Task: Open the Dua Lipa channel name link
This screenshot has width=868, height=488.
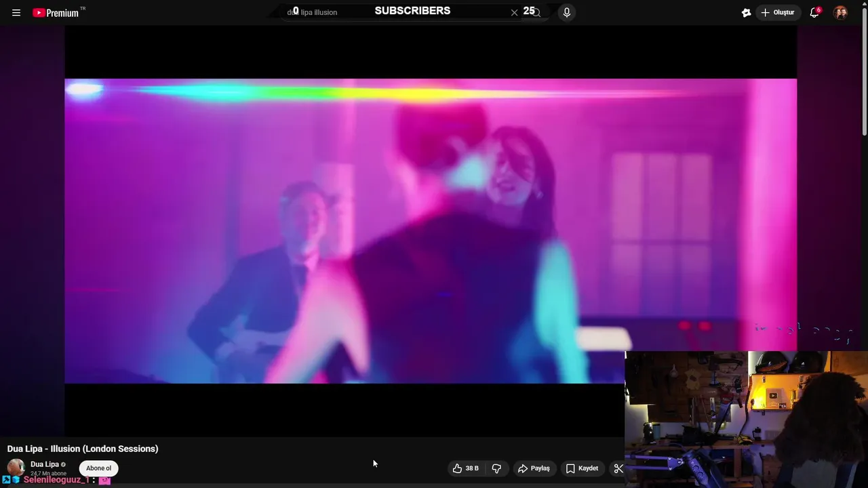Action: 45,464
